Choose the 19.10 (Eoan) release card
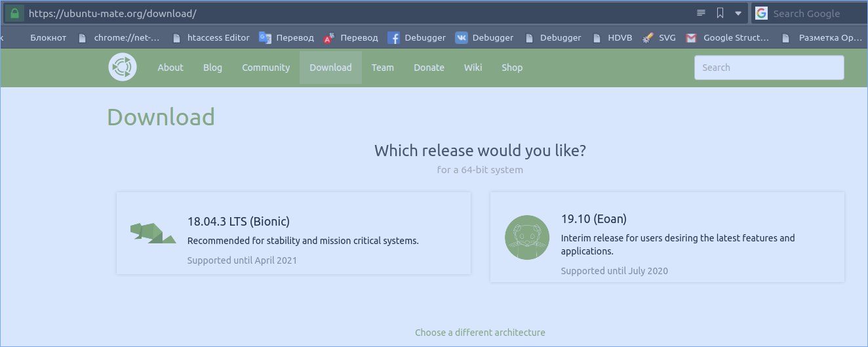Screen dimensions: 868x347 point(667,237)
